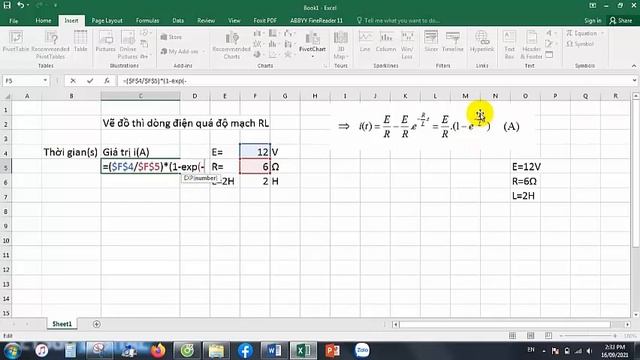Open the Insert Function fx dialog
This screenshot has width=640, height=360.
click(107, 81)
